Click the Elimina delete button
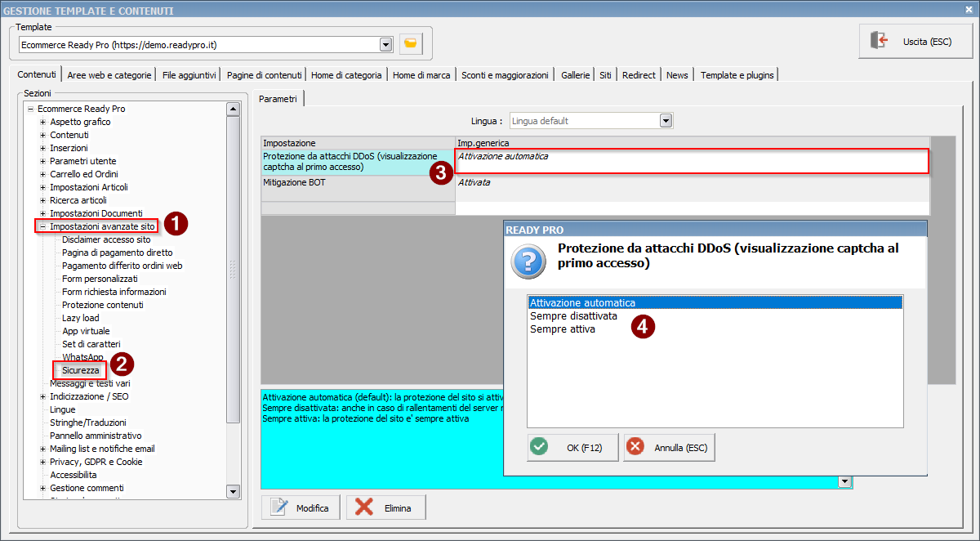Image resolution: width=980 pixels, height=541 pixels. [385, 507]
